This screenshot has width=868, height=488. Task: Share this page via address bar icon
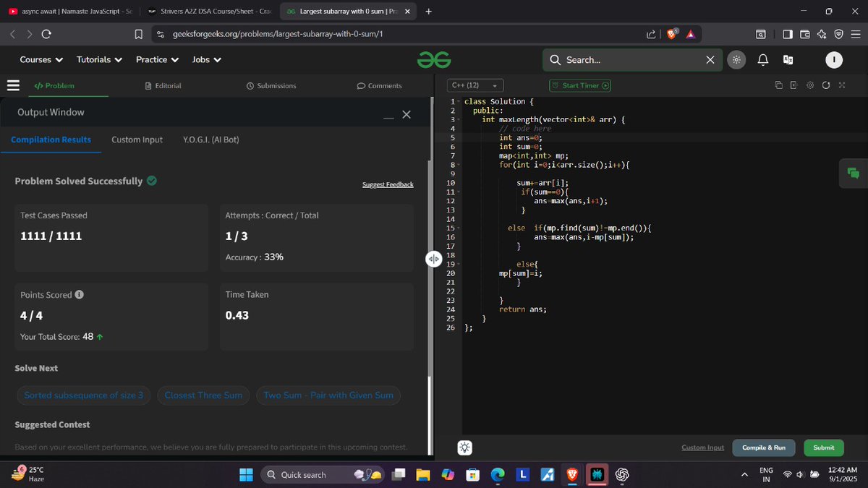click(651, 34)
